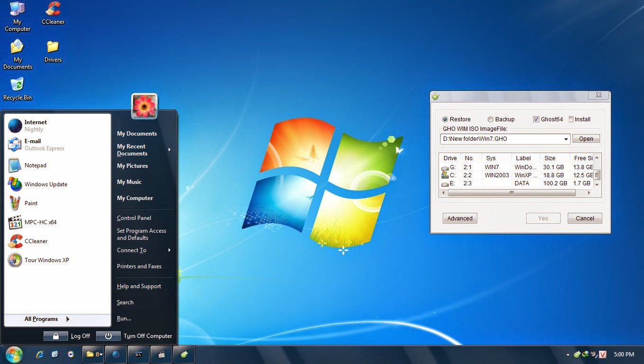This screenshot has width=644, height=364.
Task: Launch MPC-HC x64 from Start menu
Action: (40, 222)
